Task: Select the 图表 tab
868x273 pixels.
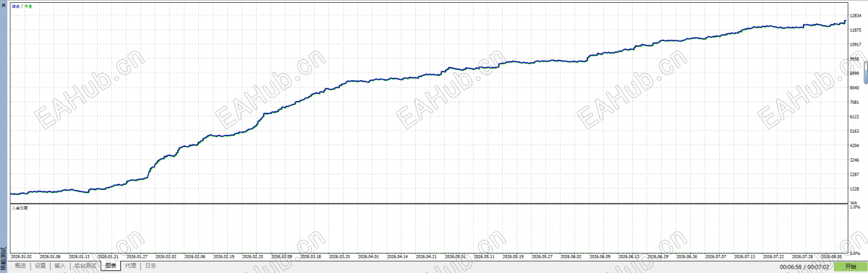Action: click(x=111, y=266)
